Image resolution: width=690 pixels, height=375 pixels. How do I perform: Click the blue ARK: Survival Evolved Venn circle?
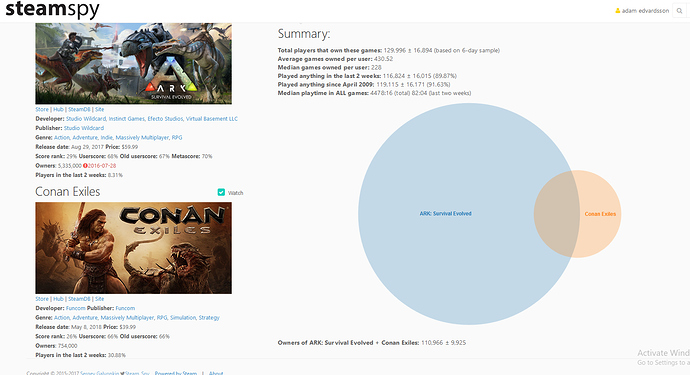(445, 214)
